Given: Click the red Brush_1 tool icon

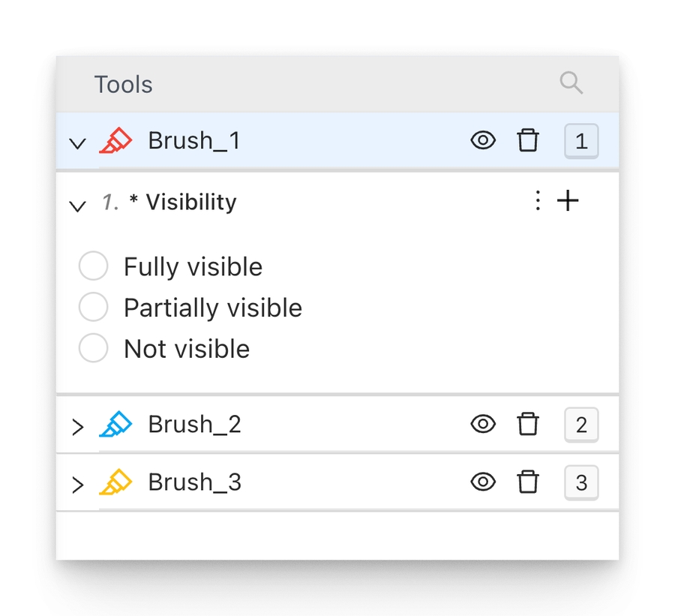Looking at the screenshot, I should point(115,141).
